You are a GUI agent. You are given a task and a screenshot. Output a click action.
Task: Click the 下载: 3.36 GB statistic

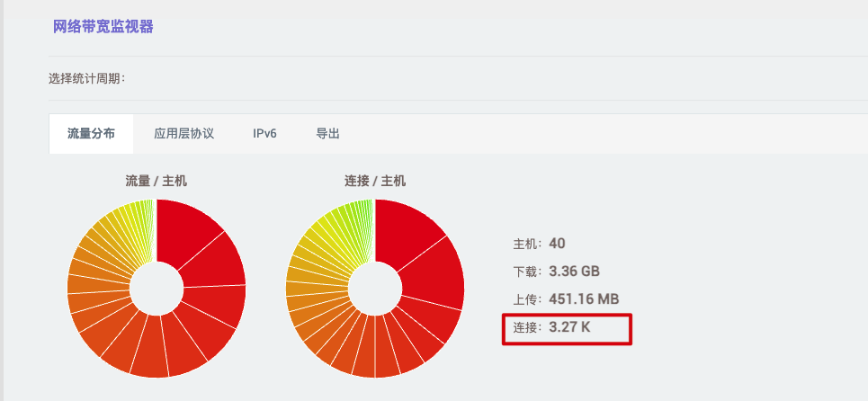pyautogui.click(x=556, y=272)
